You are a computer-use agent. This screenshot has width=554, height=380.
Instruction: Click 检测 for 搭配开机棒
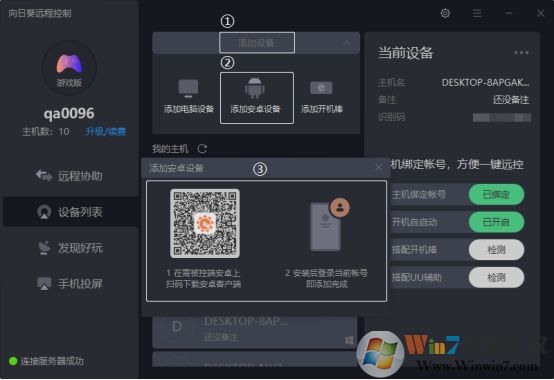(496, 250)
